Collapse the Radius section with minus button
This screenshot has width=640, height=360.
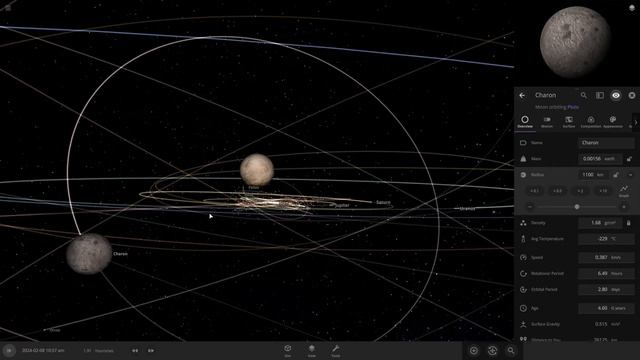[x=630, y=175]
